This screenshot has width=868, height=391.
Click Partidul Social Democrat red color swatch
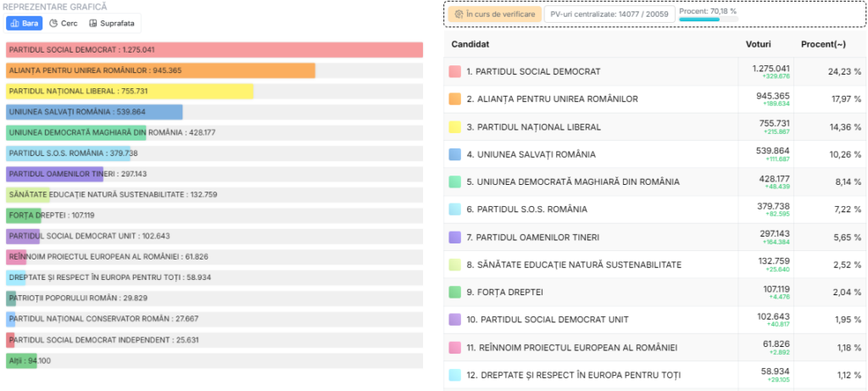pyautogui.click(x=455, y=71)
